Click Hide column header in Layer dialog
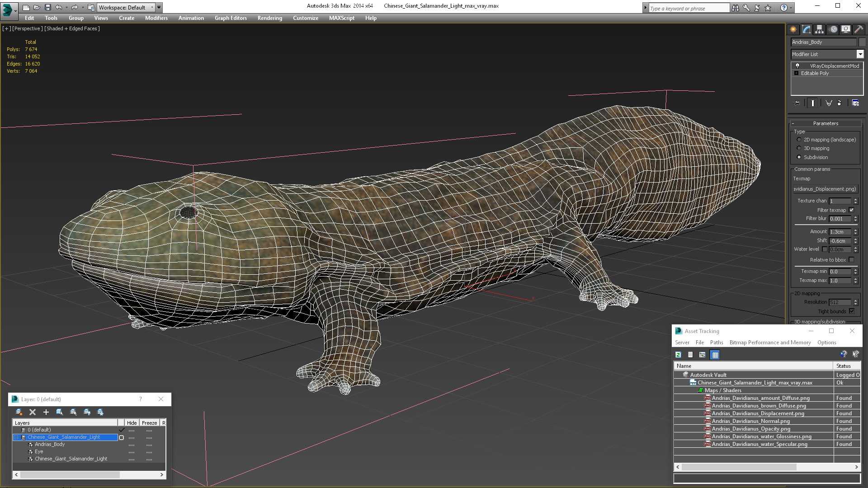The image size is (868, 488). pyautogui.click(x=132, y=423)
